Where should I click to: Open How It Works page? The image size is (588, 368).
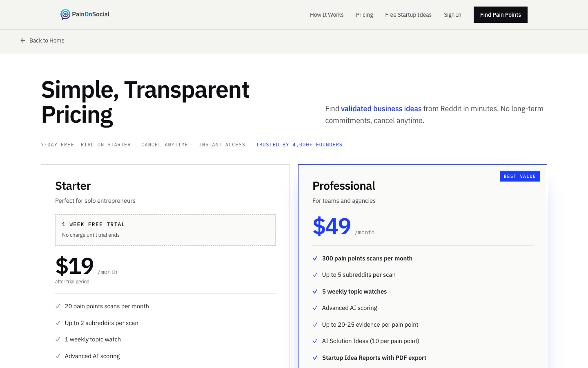click(x=327, y=15)
